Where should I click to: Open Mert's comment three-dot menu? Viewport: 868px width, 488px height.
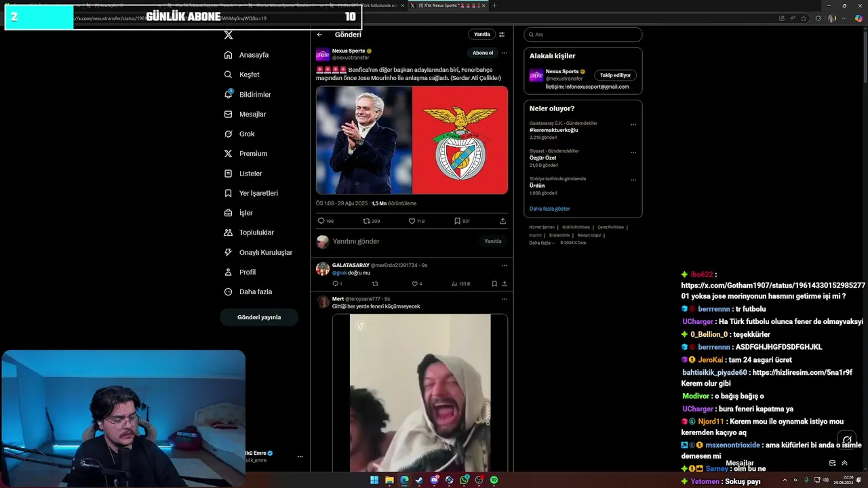(505, 299)
